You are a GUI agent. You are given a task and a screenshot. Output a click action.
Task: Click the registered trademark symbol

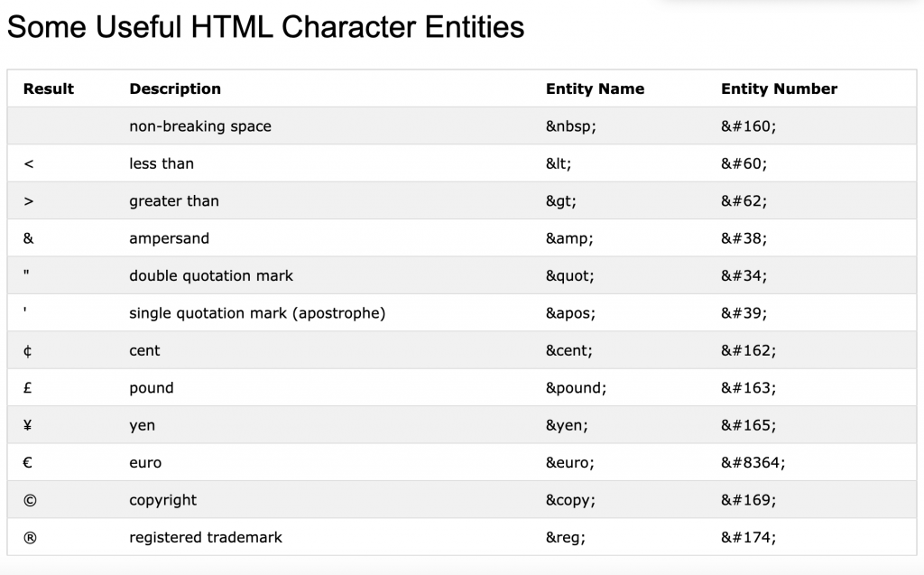point(30,538)
